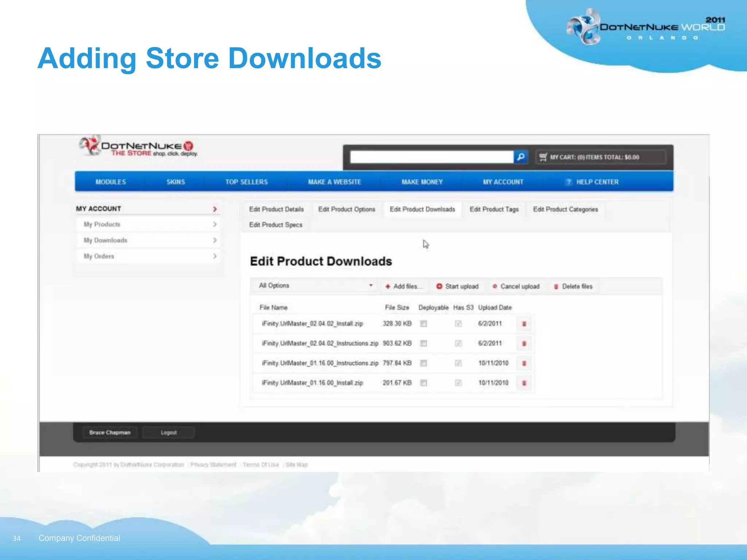Click into the store search field
Image resolution: width=747 pixels, height=560 pixels.
tap(431, 157)
